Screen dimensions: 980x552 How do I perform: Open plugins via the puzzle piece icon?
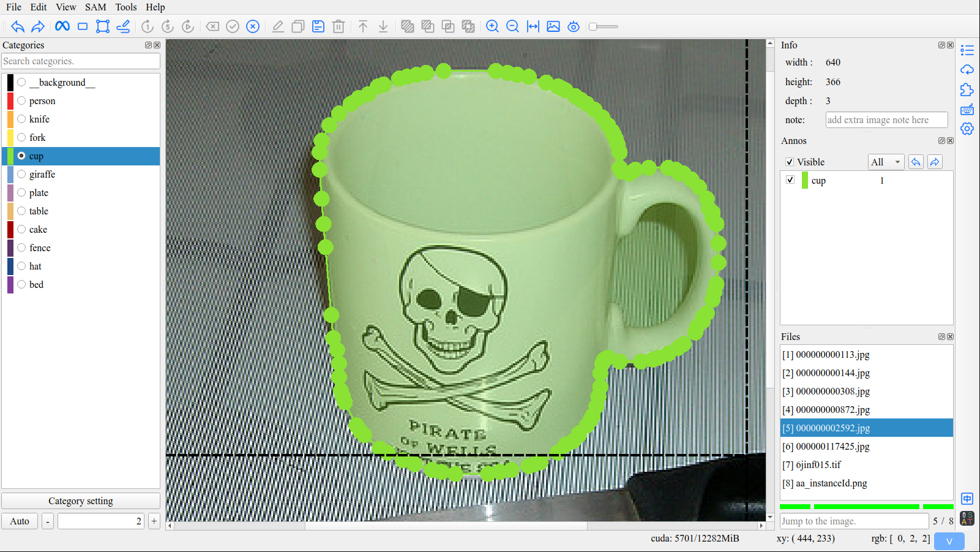pyautogui.click(x=967, y=89)
